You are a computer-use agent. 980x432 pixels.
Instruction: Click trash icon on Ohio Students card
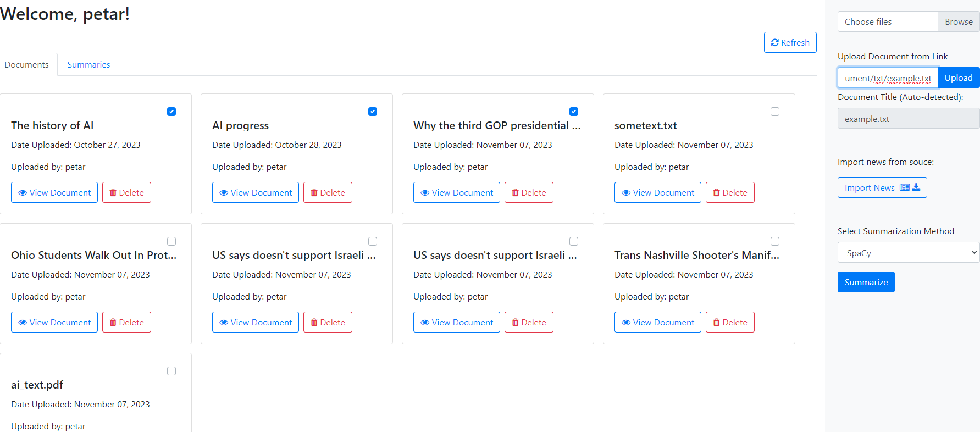tap(113, 323)
